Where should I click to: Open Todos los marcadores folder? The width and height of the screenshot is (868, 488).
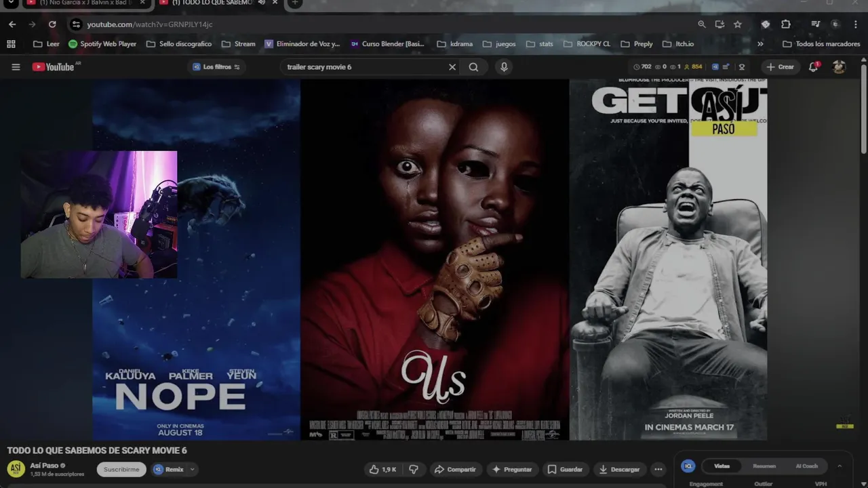[821, 44]
